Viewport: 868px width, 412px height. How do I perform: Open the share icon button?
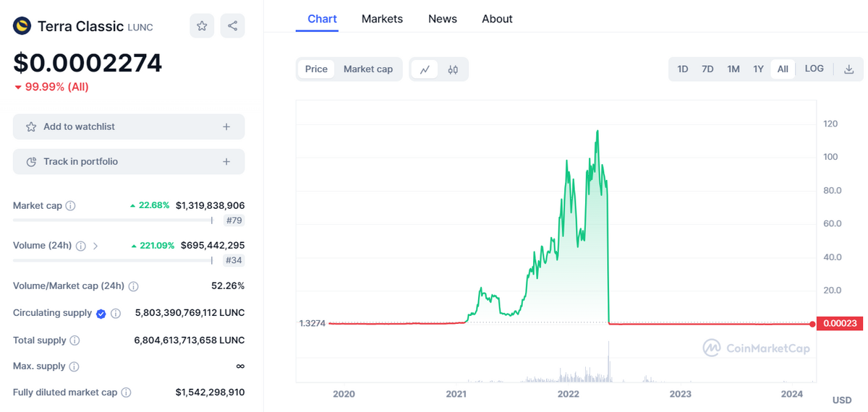point(232,26)
